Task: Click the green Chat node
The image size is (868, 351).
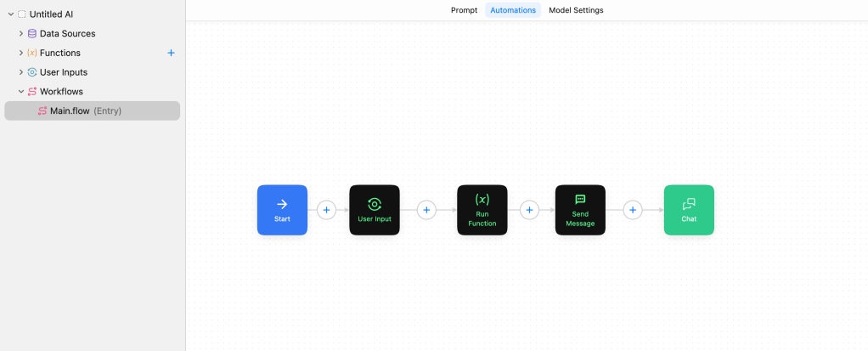Action: click(x=689, y=210)
